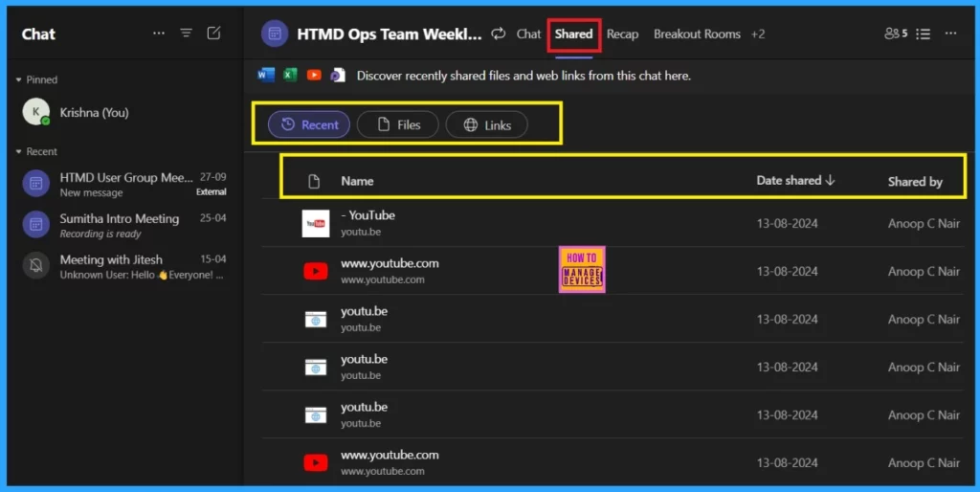Click 'Recording is ready' text
Viewport: 980px width, 492px height.
tap(100, 234)
